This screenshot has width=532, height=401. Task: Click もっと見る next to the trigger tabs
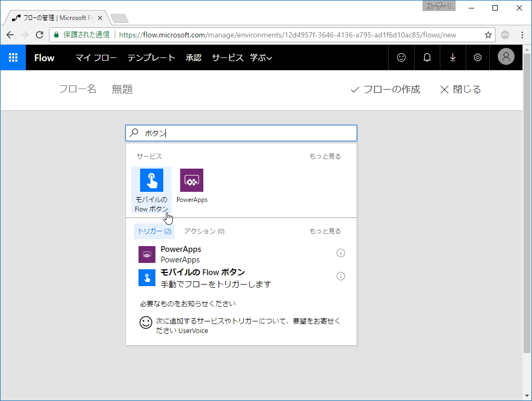coord(325,231)
